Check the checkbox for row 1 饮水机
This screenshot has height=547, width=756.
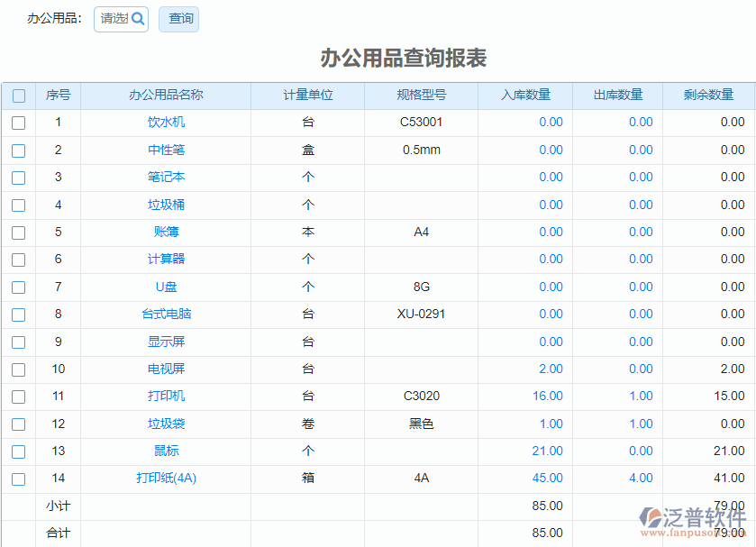(18, 123)
